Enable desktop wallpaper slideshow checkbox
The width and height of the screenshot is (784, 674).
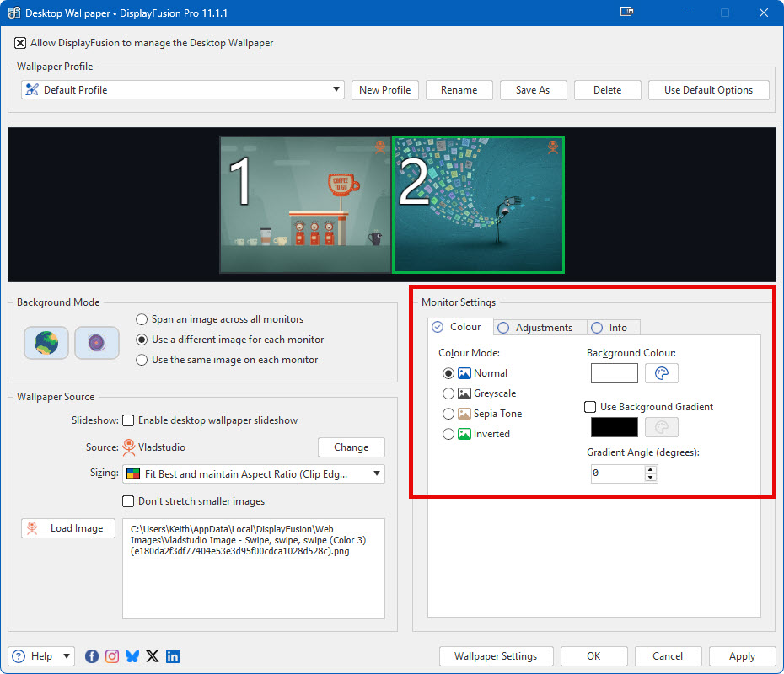(x=129, y=420)
